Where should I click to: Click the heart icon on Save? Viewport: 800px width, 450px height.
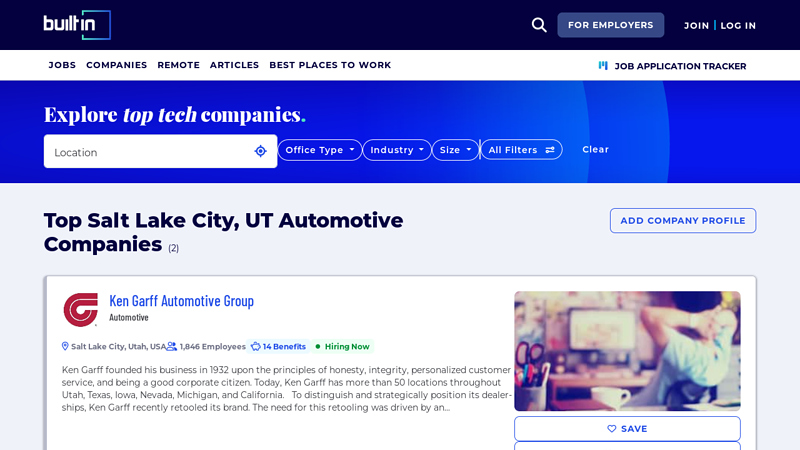tap(612, 429)
